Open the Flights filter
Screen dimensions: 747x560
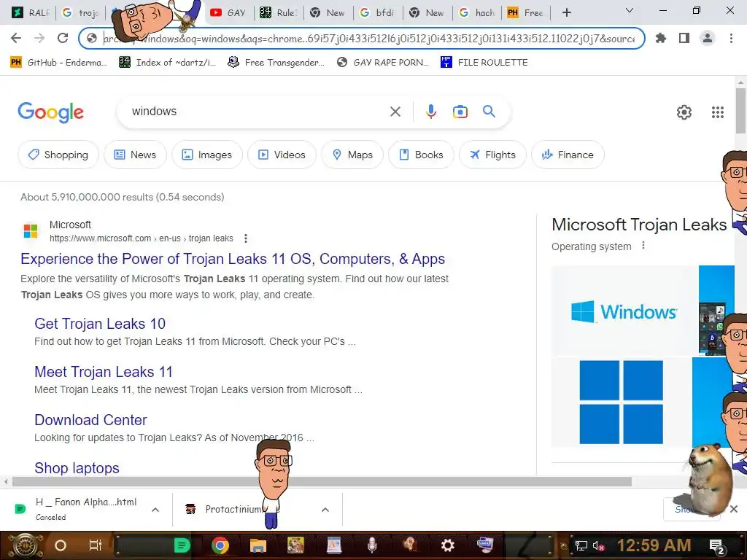492,155
